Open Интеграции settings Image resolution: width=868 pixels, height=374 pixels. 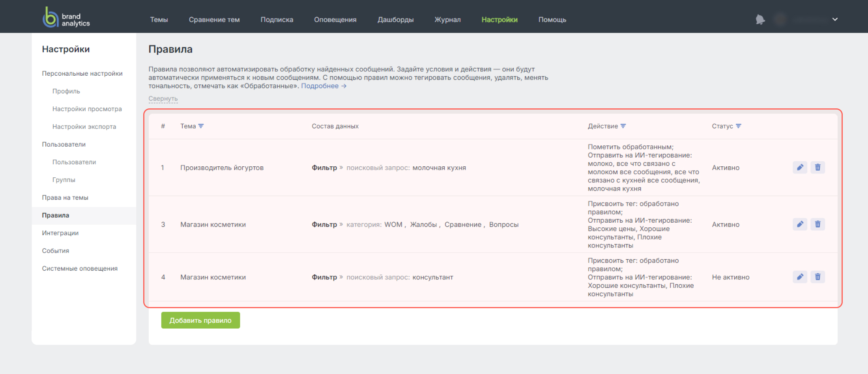[60, 233]
